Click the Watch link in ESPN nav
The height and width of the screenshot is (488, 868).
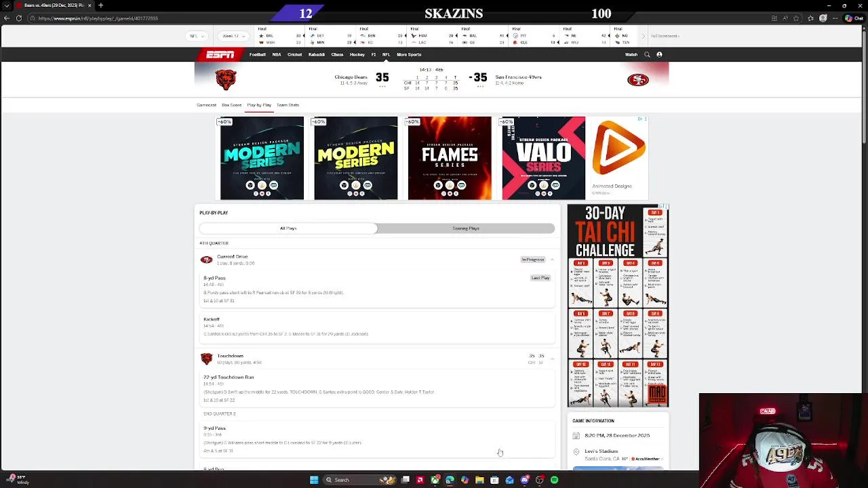tap(631, 54)
